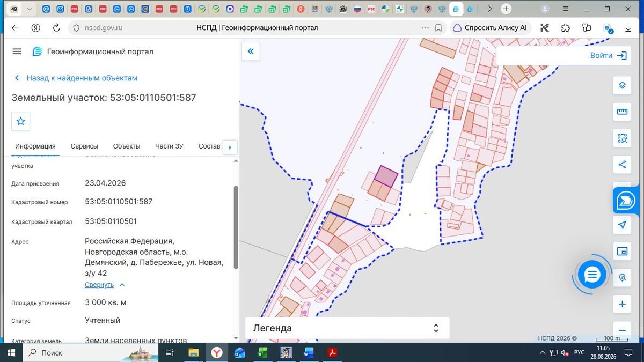The image size is (644, 362).
Task: Bookmark this page in address bar
Action: 438,28
